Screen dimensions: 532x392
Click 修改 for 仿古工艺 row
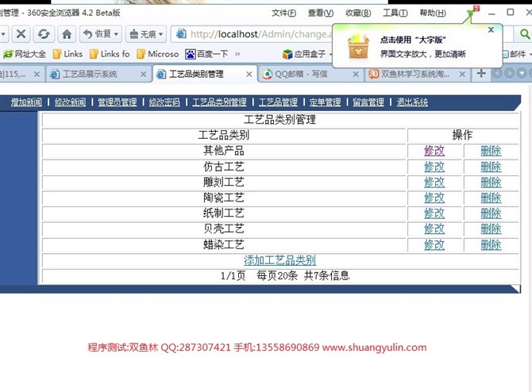click(434, 167)
